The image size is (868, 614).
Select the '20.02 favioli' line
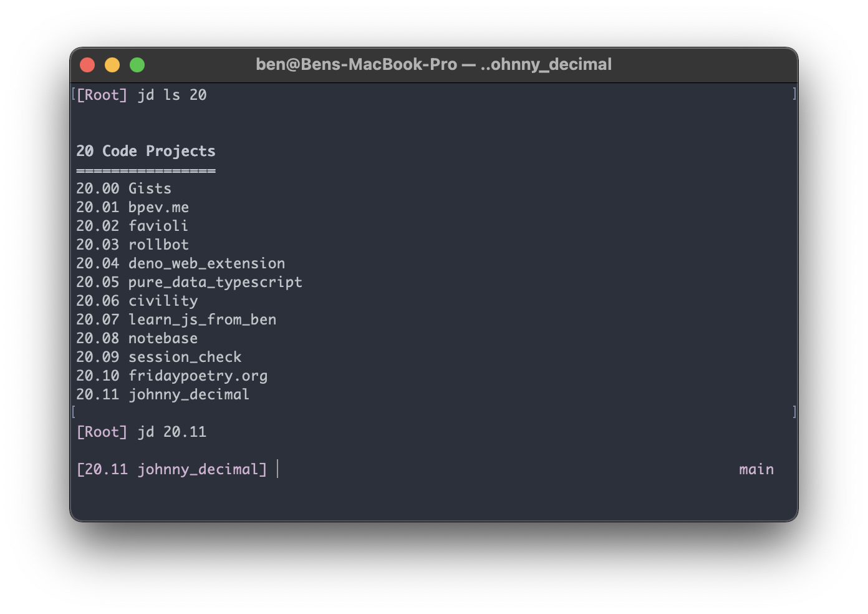pos(132,226)
